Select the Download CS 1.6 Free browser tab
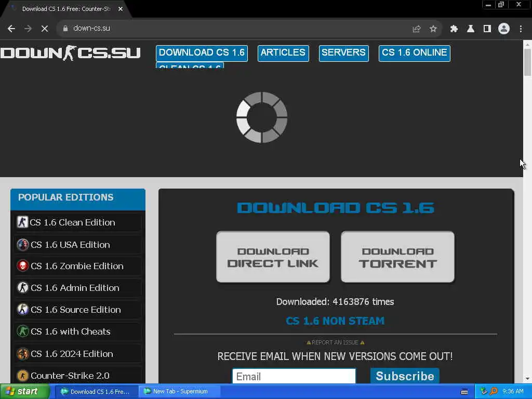The image size is (532, 399). pos(66,9)
